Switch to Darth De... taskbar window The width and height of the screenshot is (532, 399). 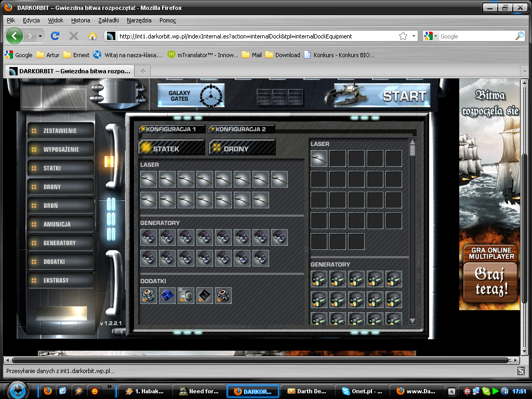[307, 391]
